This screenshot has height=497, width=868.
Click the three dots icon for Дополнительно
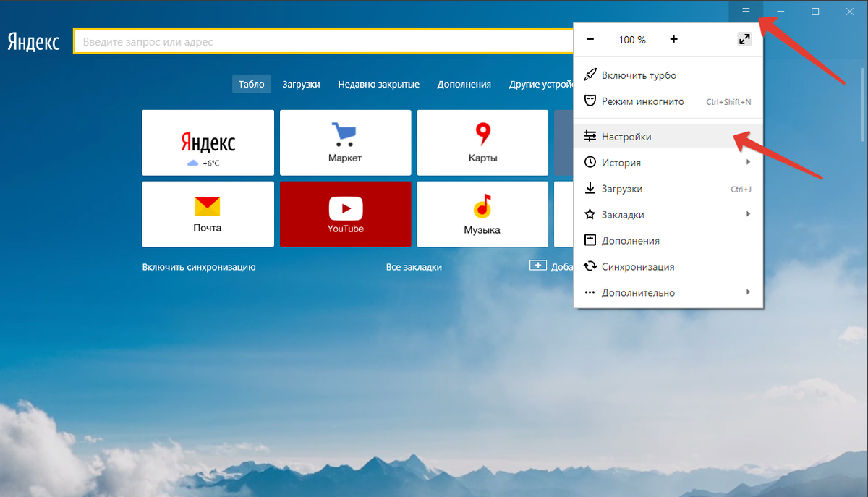590,292
